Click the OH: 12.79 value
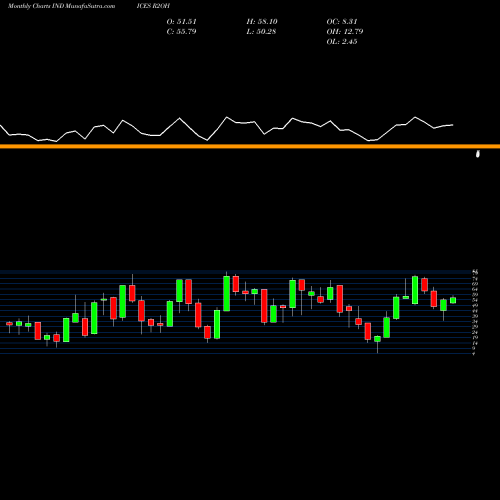 [345, 32]
